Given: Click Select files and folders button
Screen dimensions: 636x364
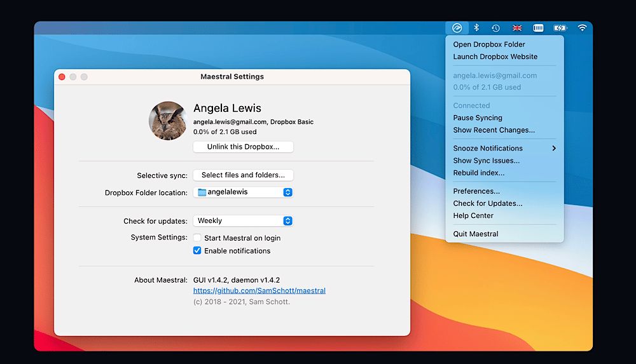Looking at the screenshot, I should tap(243, 175).
